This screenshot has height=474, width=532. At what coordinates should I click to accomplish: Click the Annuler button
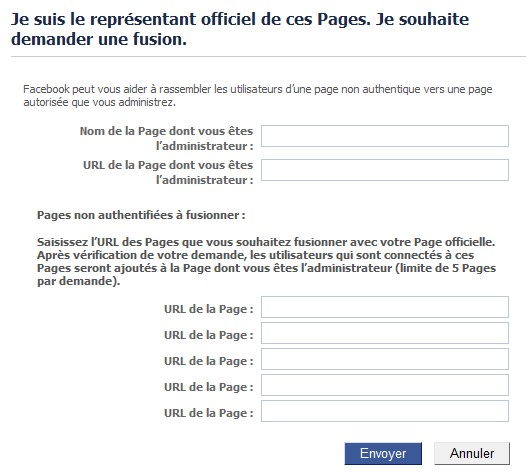click(472, 453)
